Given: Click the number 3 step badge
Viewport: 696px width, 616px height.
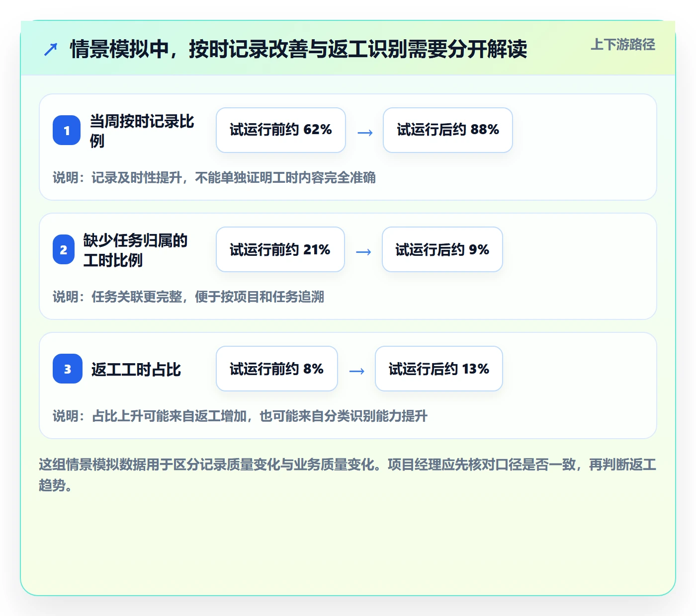Looking at the screenshot, I should click(68, 369).
